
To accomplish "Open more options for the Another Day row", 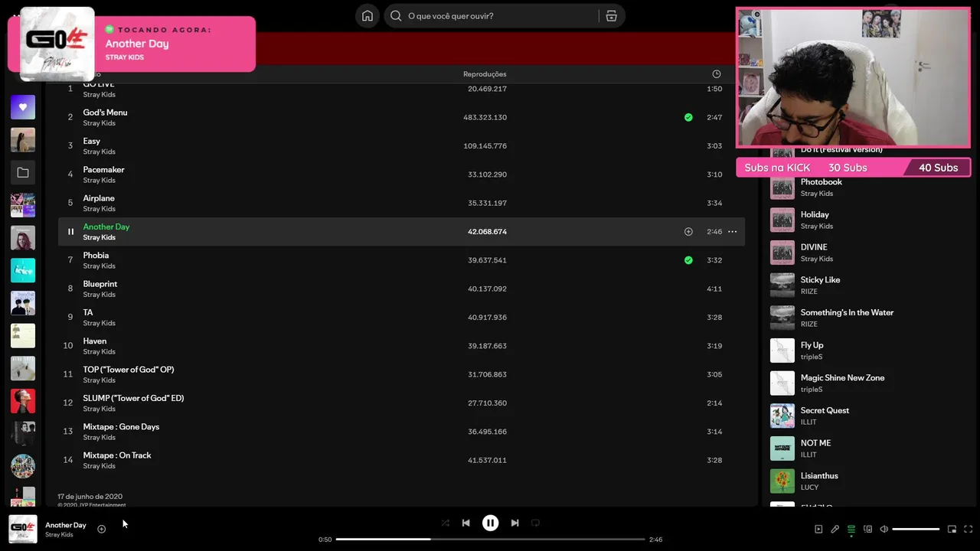I will point(732,232).
